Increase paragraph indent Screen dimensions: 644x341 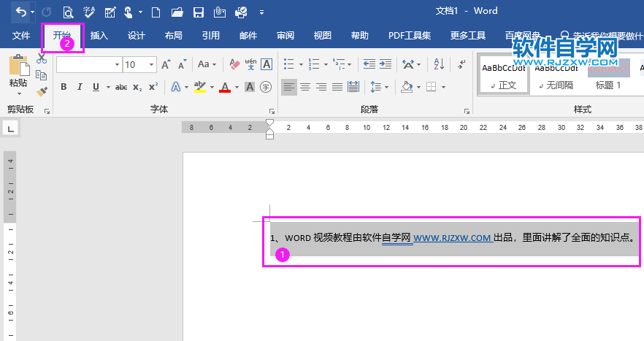[386, 64]
